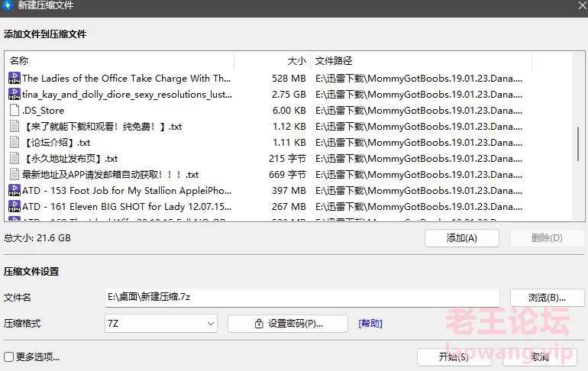Click the 开始(S) button

click(454, 356)
